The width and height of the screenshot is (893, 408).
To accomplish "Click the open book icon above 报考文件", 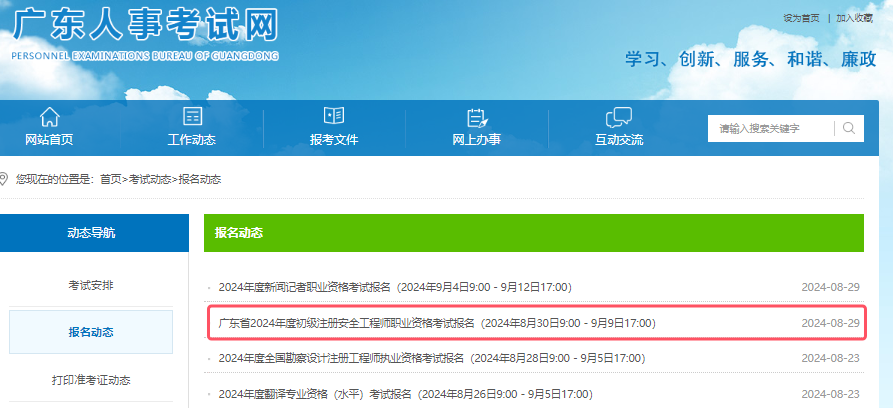I will click(334, 116).
